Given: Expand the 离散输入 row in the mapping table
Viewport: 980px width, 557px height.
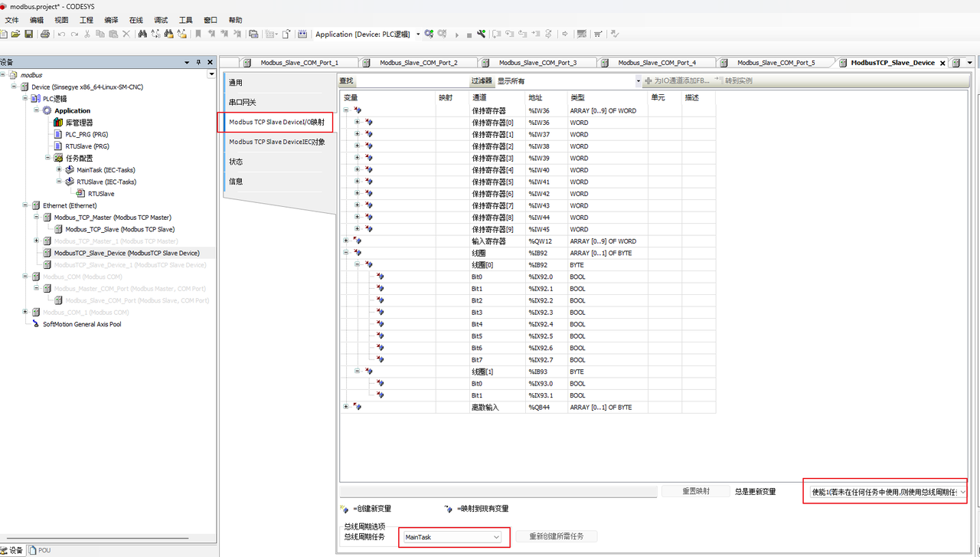Looking at the screenshot, I should 346,407.
